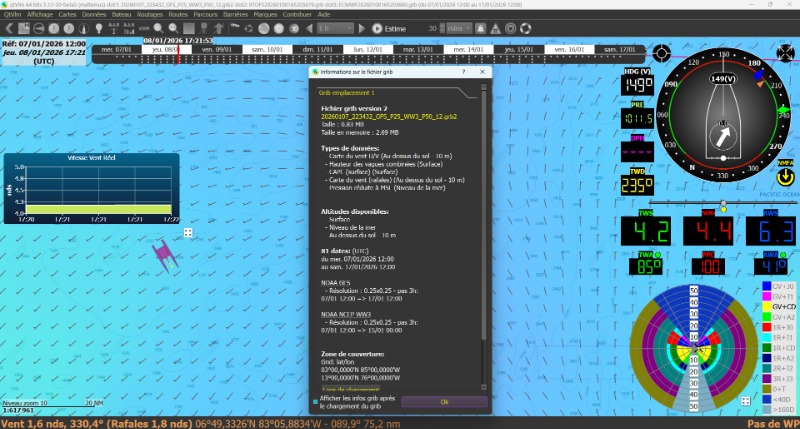Toggle 'Afficher les infos grib' checkbox

coord(317,401)
